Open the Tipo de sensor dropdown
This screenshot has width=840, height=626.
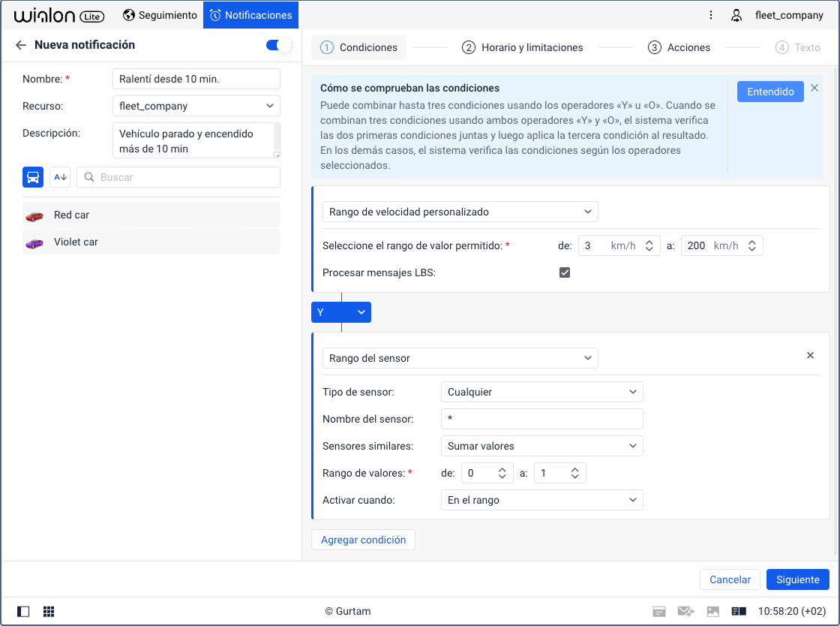541,392
